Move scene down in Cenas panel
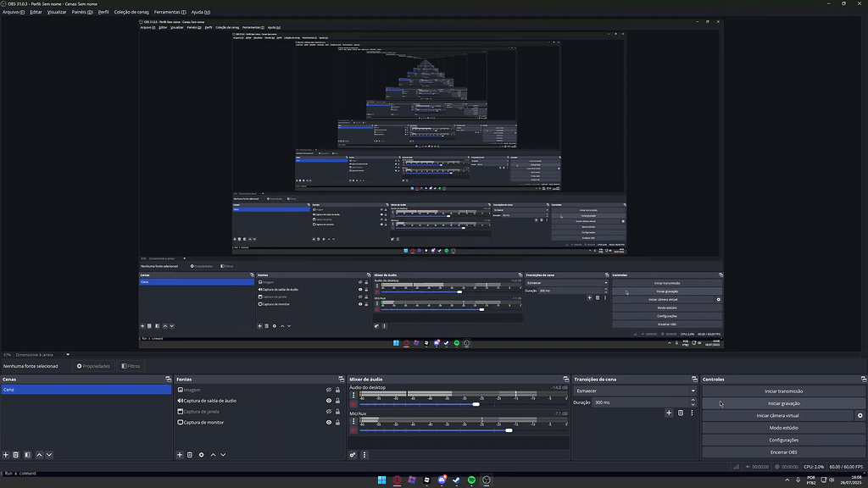The image size is (868, 488). click(x=49, y=455)
